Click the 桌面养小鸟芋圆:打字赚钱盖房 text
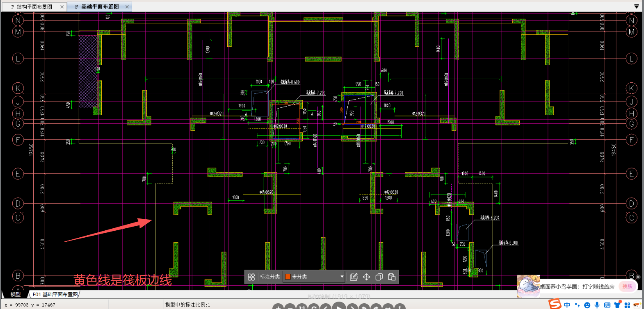The width and height of the screenshot is (644, 309). [577, 287]
